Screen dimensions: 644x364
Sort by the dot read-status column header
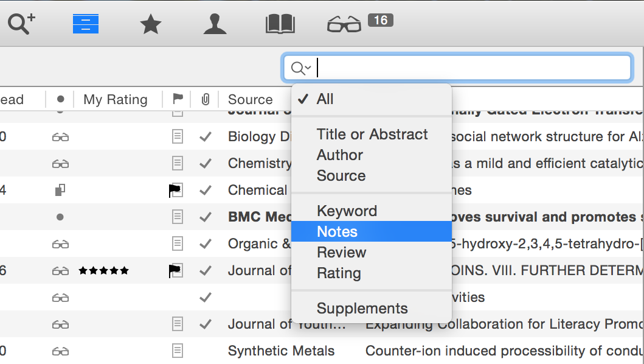(x=60, y=99)
